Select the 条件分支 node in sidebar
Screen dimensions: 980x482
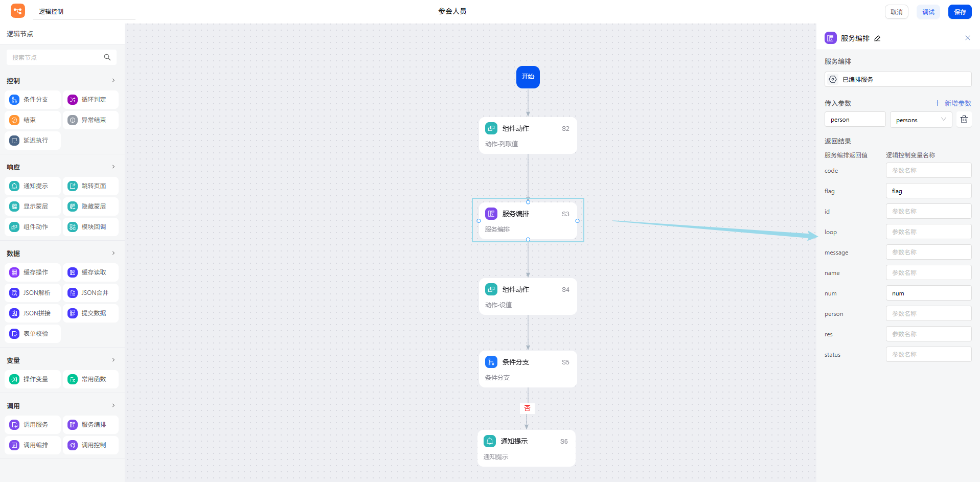(x=33, y=100)
